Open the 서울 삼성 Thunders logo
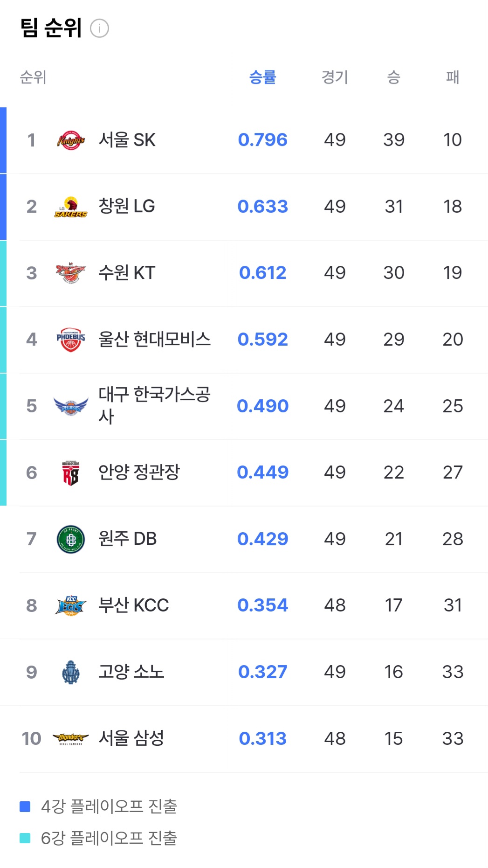Viewport: 488px width, 868px height. coord(71,739)
